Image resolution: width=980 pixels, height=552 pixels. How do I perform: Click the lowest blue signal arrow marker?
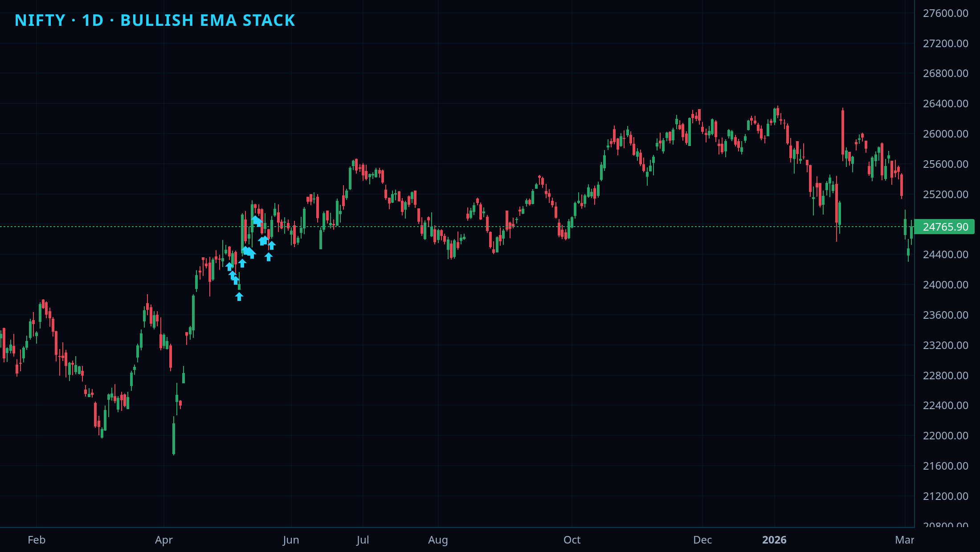click(239, 296)
